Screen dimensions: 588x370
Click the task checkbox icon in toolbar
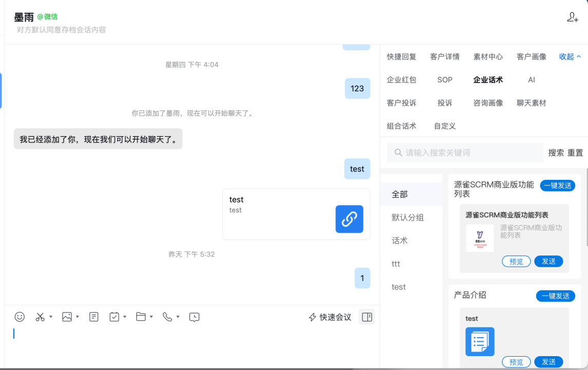[x=114, y=317]
